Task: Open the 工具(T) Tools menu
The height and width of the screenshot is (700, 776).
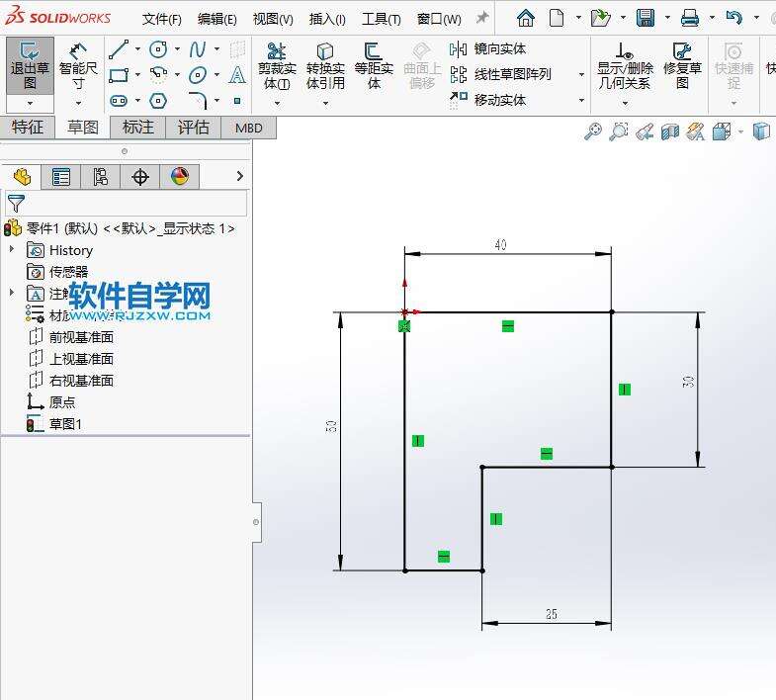Action: coord(381,19)
